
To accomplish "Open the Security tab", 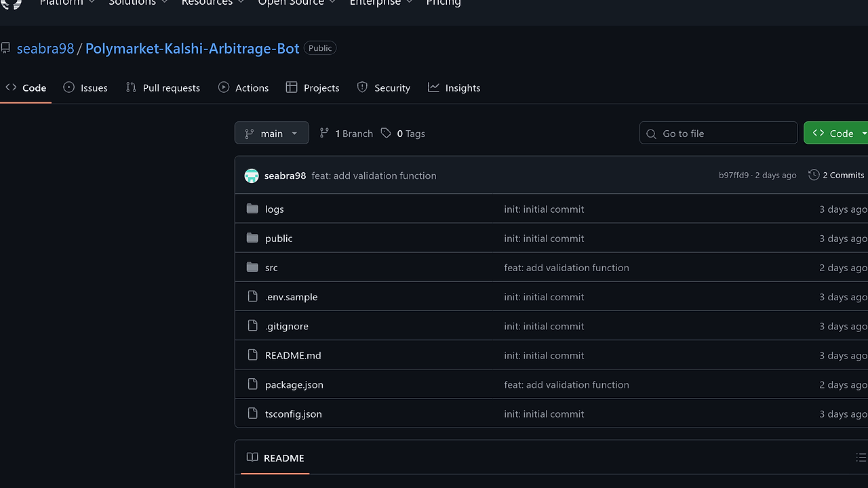I will click(384, 87).
